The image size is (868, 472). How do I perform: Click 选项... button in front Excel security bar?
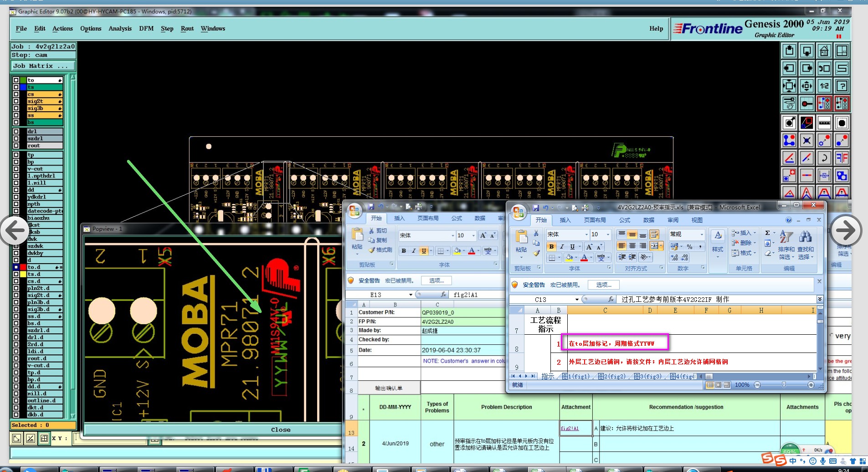pyautogui.click(x=604, y=285)
